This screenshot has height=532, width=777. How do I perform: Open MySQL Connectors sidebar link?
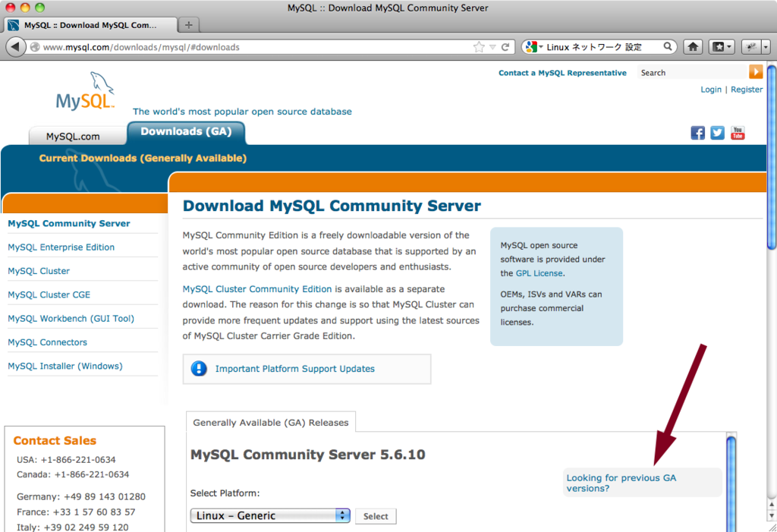[x=47, y=342]
